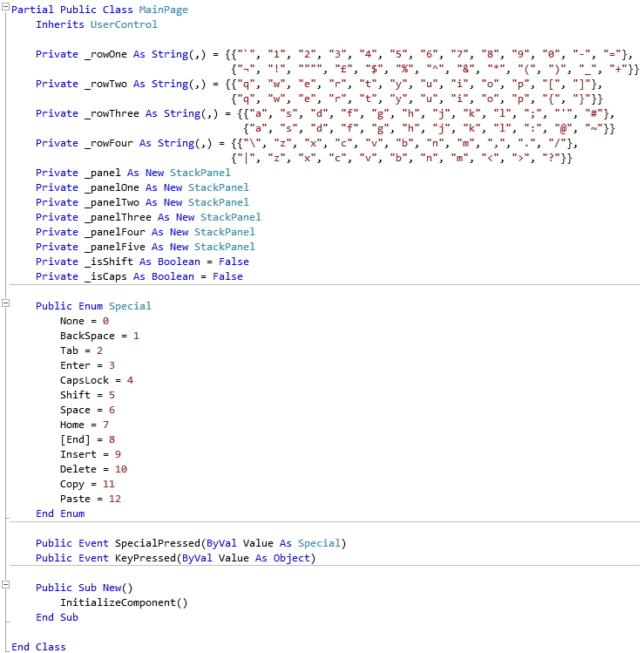Place cursor on the _rowThree variable
The height and width of the screenshot is (653, 644).
112,113
